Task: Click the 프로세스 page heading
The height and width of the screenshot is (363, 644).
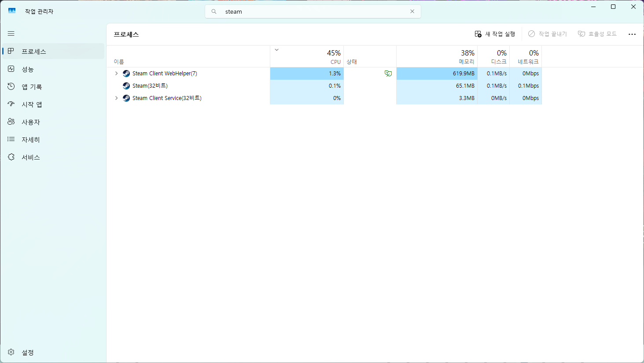Action: [x=126, y=34]
